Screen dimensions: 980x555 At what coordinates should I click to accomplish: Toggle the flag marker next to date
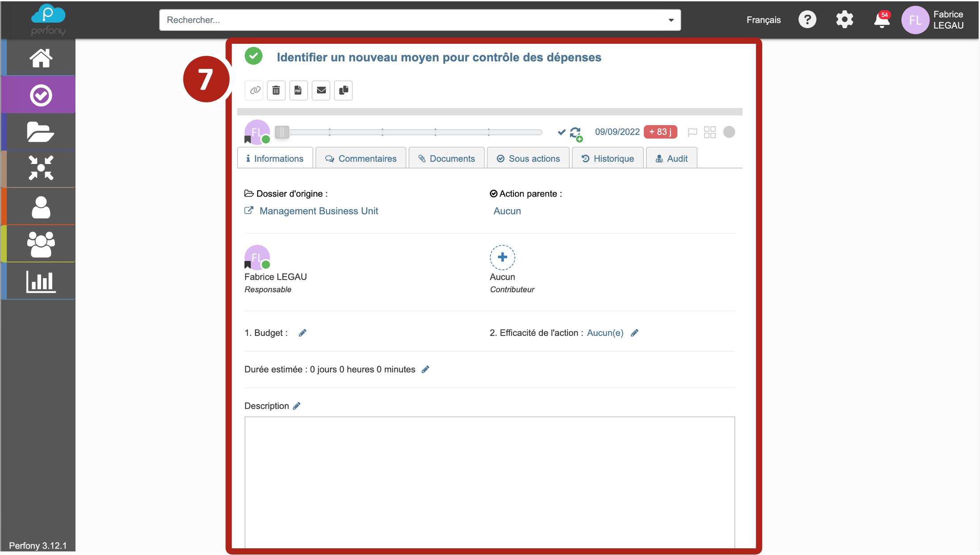692,132
